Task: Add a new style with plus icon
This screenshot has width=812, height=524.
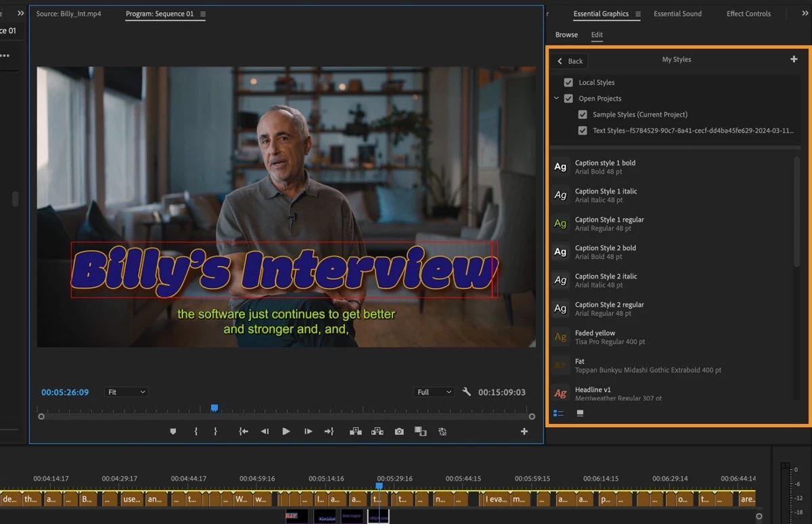Action: (794, 59)
